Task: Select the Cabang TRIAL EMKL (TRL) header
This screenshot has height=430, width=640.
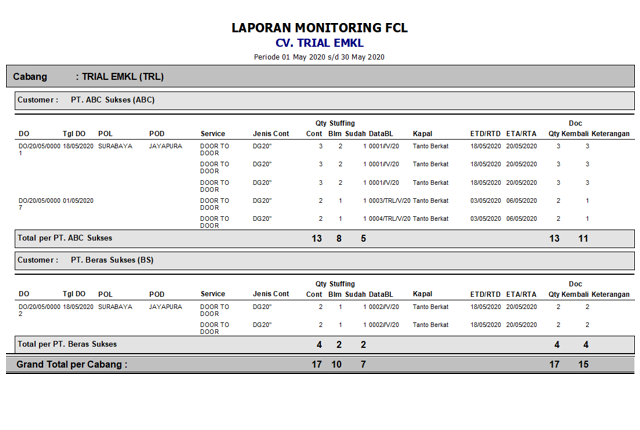Action: tap(320, 76)
